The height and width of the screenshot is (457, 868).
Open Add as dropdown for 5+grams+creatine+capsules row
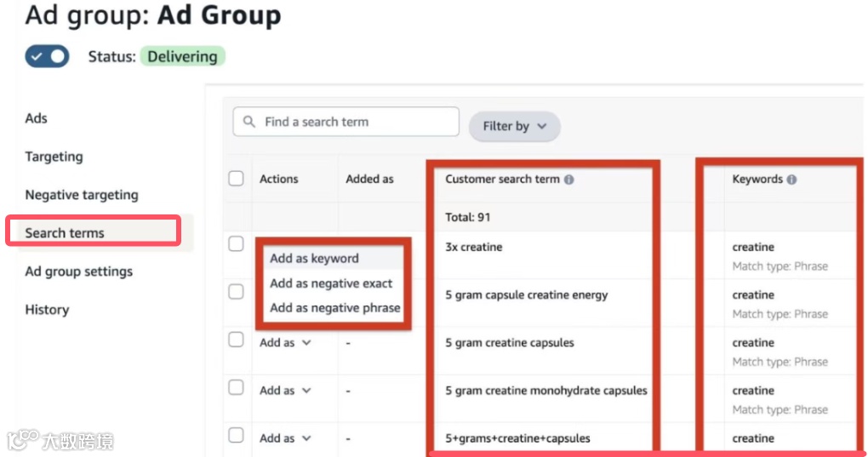coord(286,438)
